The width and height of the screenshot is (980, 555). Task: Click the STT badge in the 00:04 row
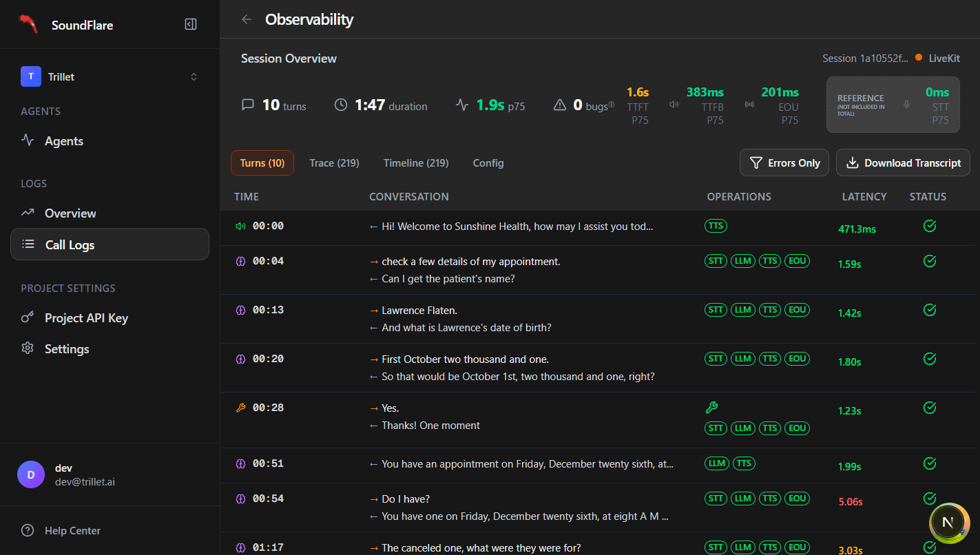(x=716, y=261)
